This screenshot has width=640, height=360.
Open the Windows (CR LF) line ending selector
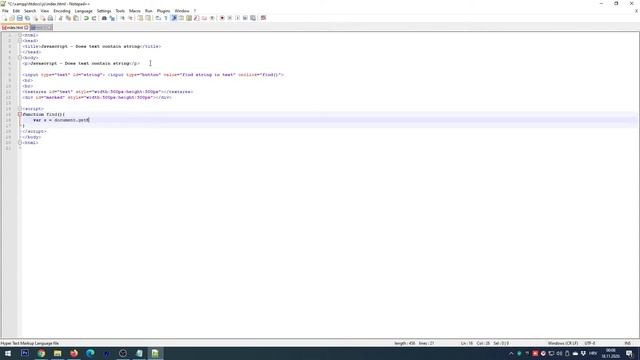tap(562, 343)
